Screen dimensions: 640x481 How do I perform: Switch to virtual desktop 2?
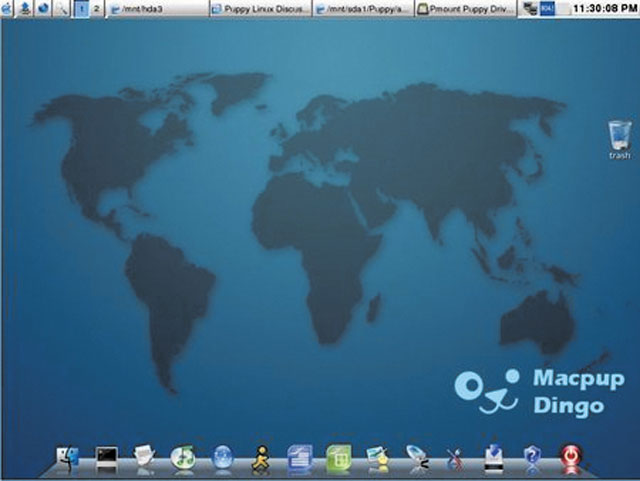[x=96, y=8]
